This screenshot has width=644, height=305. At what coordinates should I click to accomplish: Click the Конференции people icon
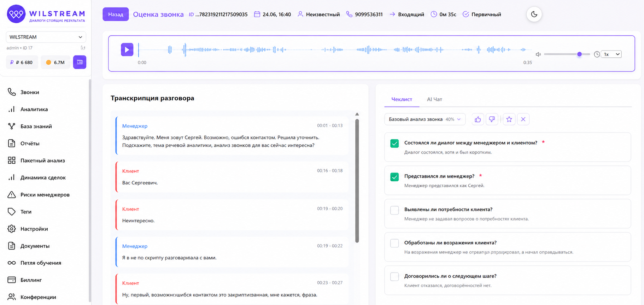point(12,297)
